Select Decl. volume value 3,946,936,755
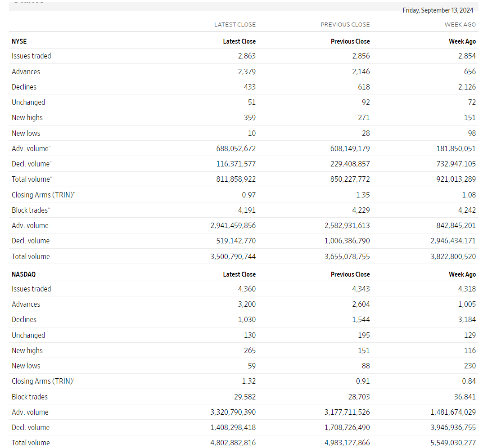 (x=453, y=428)
